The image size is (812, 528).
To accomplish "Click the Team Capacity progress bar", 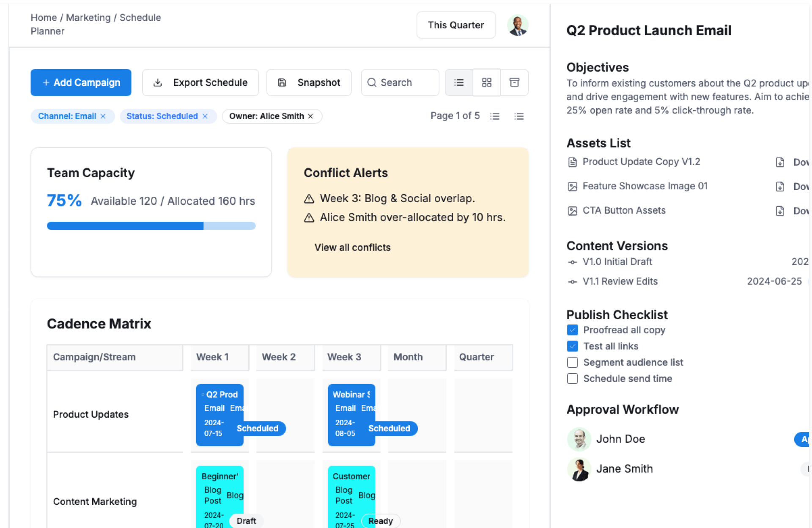I will point(151,226).
